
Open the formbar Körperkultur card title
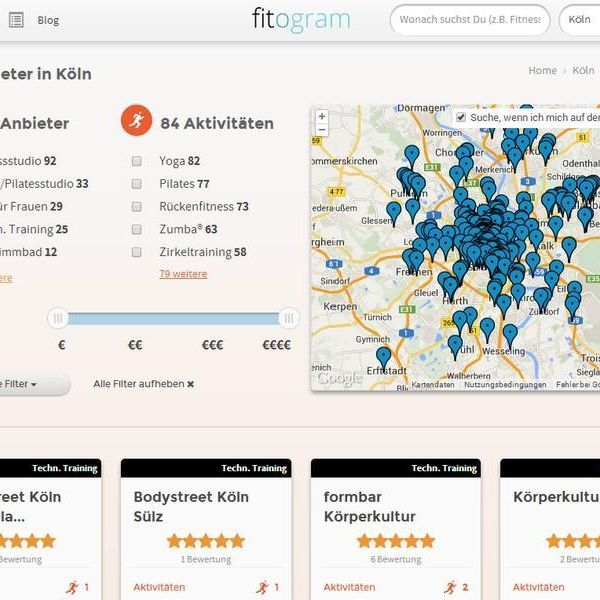point(370,507)
